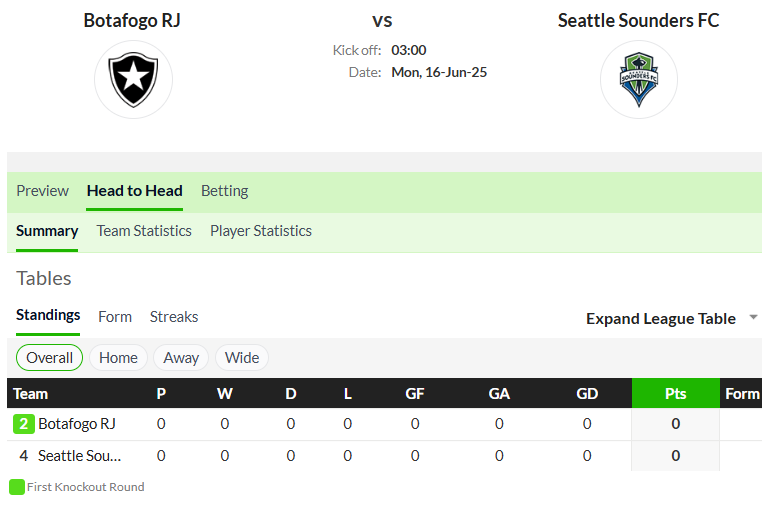Image resolution: width=762 pixels, height=513 pixels.
Task: Select the Wide table view
Action: coord(242,358)
